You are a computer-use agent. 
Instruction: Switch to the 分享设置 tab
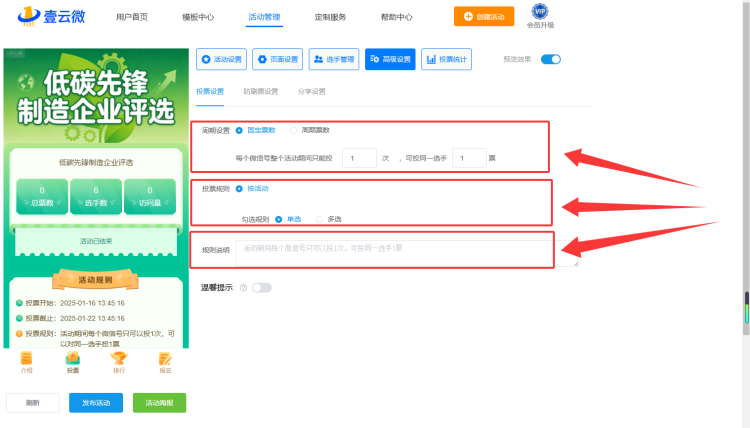pyautogui.click(x=311, y=91)
